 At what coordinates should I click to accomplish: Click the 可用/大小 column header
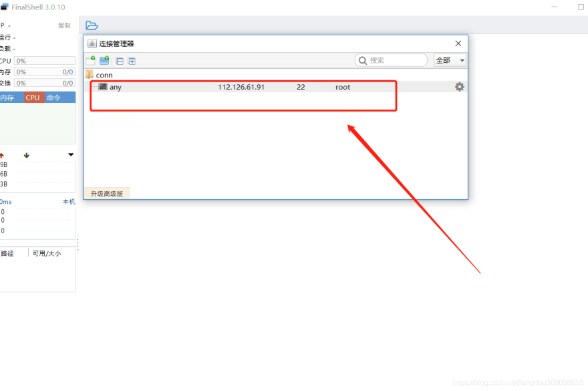47,253
